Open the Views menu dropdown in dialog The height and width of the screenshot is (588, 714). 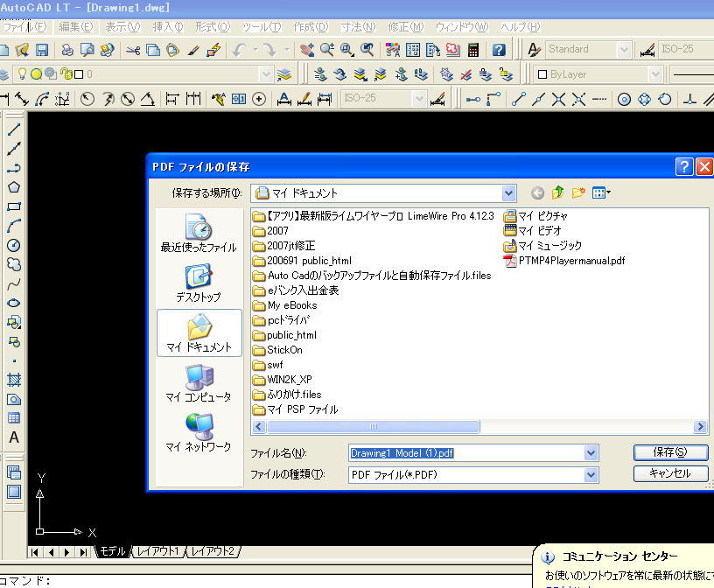click(601, 193)
